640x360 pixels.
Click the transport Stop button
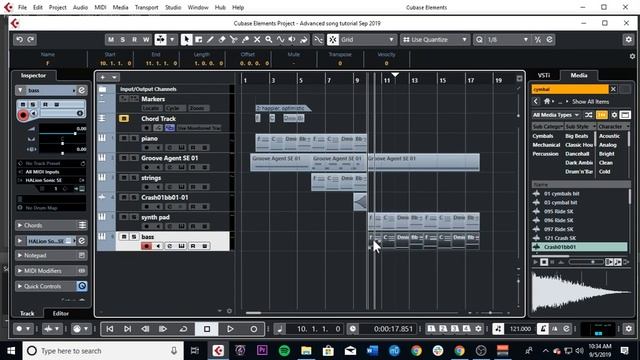pos(207,329)
